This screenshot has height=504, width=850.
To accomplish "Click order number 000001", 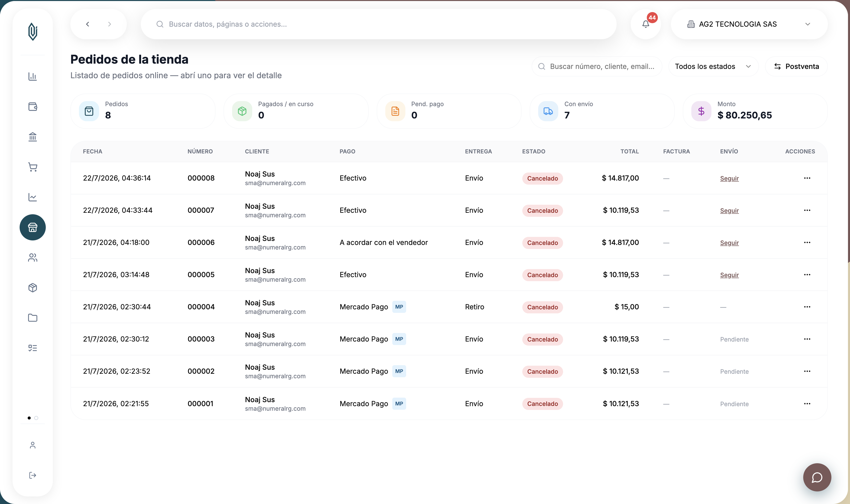I will [200, 403].
